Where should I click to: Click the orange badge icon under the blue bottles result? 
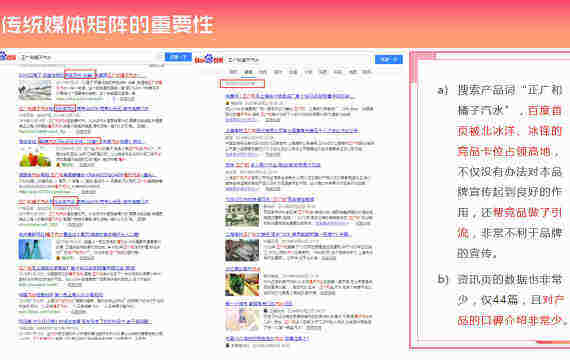[58, 258]
